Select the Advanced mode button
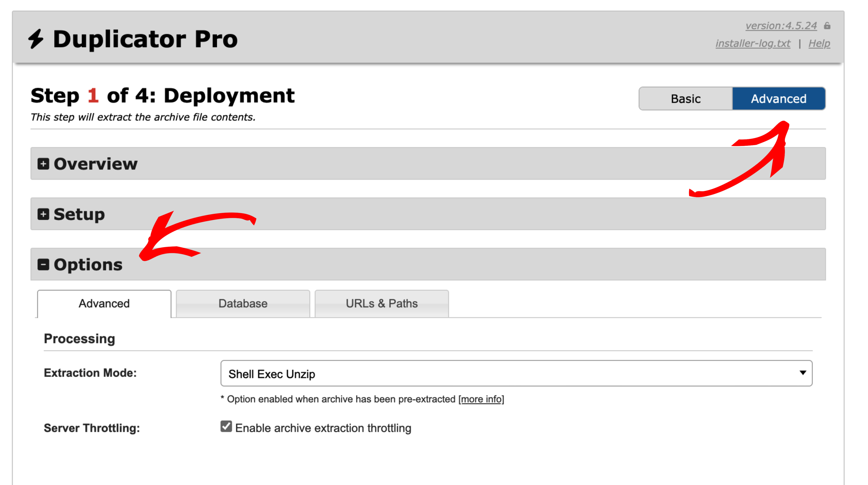 [778, 99]
